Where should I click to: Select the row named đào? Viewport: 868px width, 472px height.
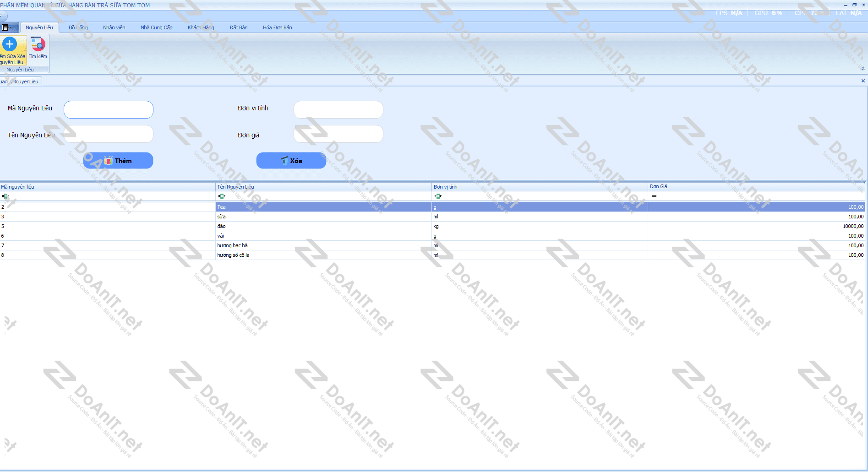click(x=432, y=226)
